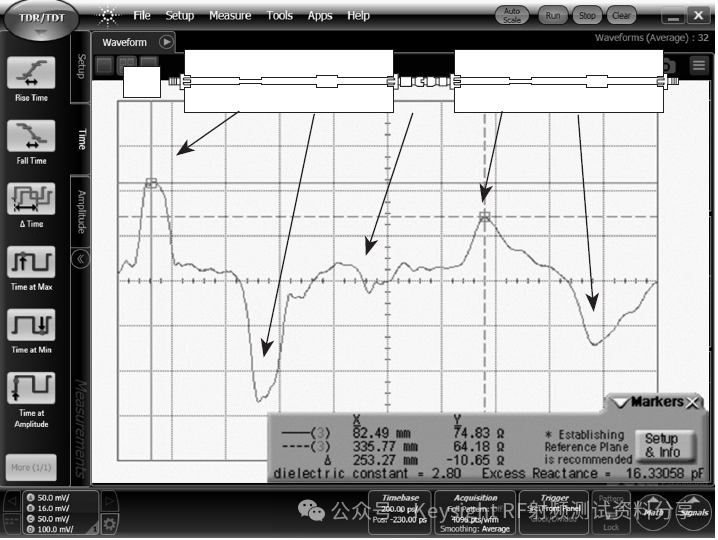
Task: Click Excess Reactance 16.33058 pF value
Action: pos(593,473)
